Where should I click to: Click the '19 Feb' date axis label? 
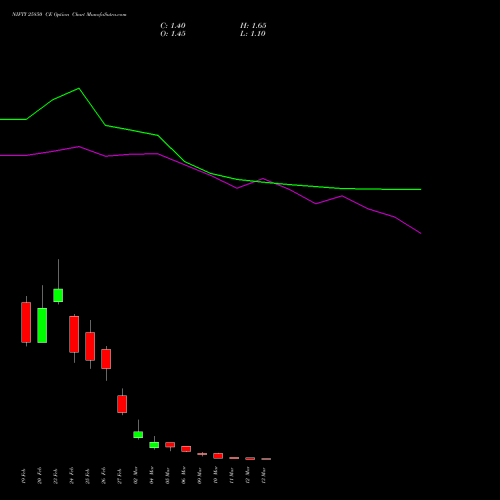(x=23, y=476)
